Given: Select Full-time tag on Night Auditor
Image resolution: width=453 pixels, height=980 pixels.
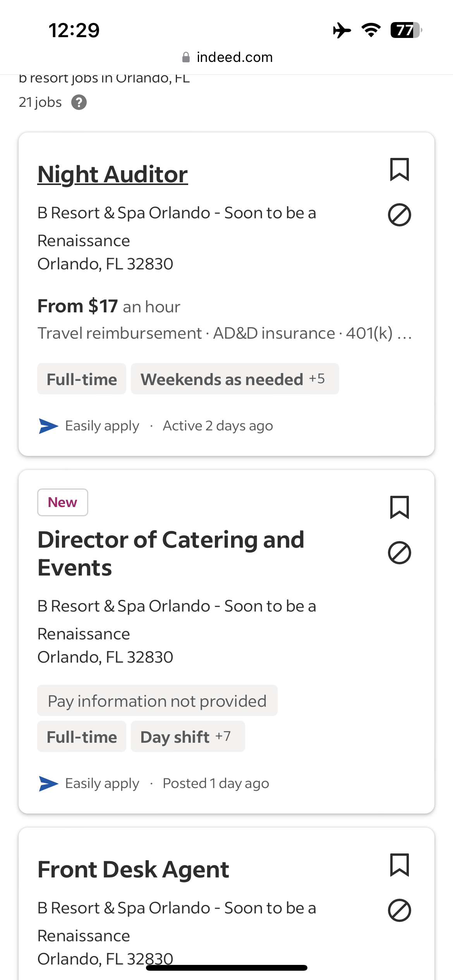Looking at the screenshot, I should (x=82, y=379).
